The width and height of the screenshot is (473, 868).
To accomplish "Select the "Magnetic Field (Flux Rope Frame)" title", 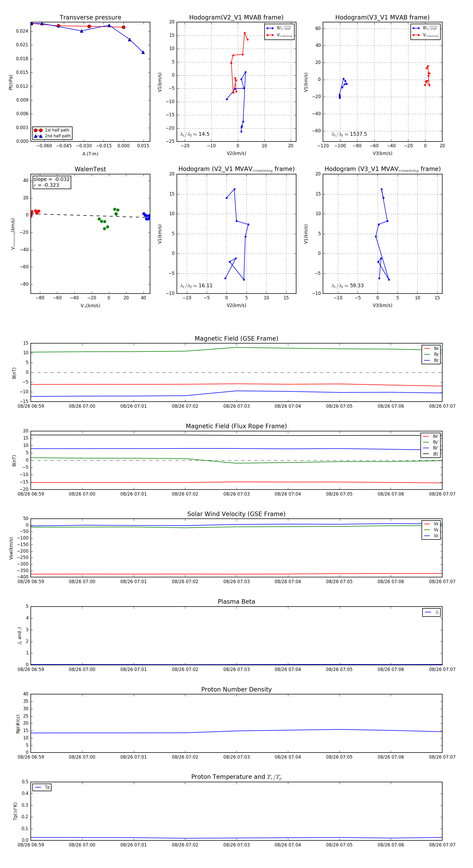I will pyautogui.click(x=236, y=426).
